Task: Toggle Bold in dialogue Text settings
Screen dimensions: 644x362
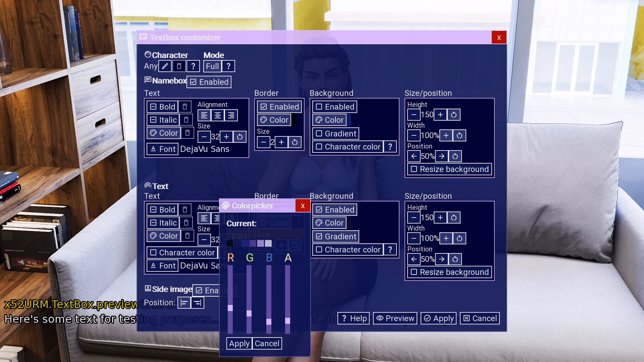Action: [x=162, y=210]
